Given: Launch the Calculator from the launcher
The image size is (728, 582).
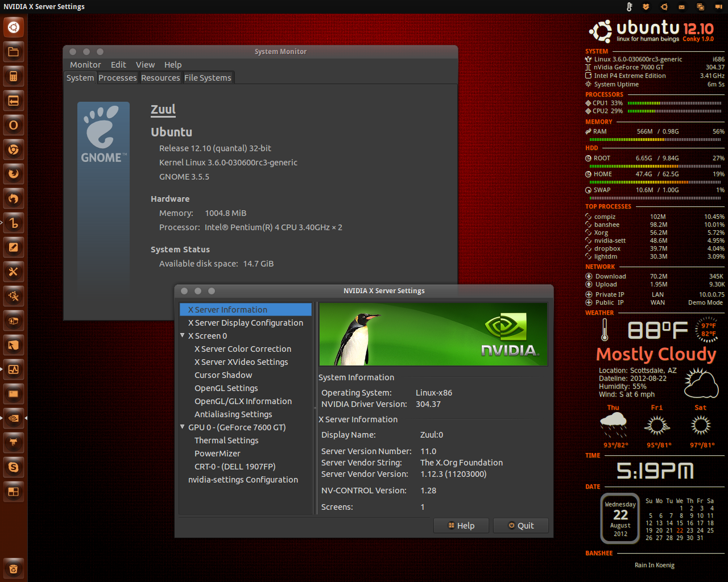Looking at the screenshot, I should (14, 76).
